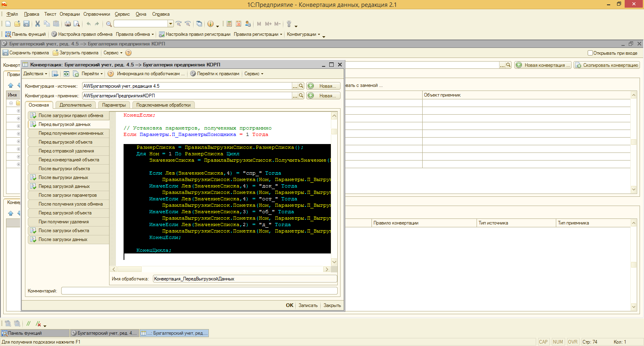Click the remove comment icon in the bottom toolbar
The height and width of the screenshot is (346, 644).
coord(38,323)
